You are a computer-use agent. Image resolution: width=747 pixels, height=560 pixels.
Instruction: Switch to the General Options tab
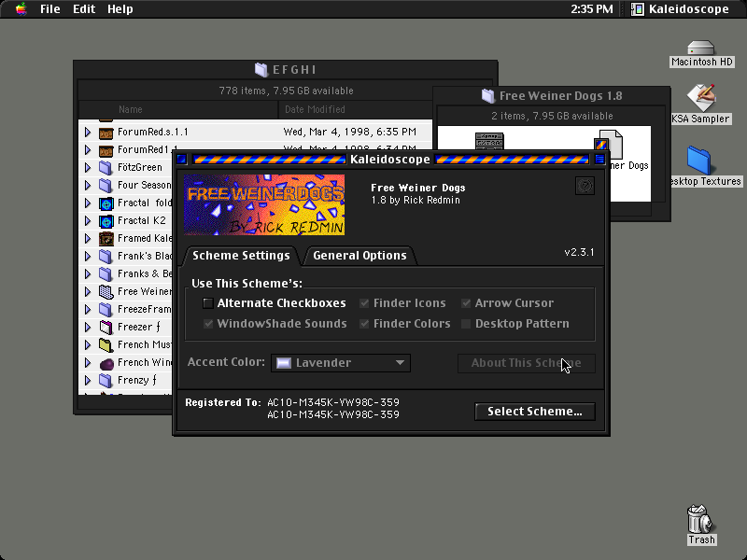359,256
